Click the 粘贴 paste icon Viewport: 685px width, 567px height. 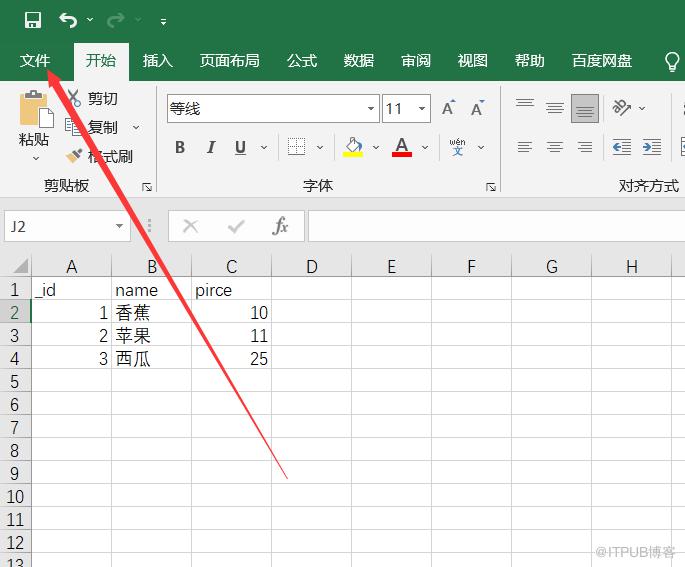(x=36, y=109)
